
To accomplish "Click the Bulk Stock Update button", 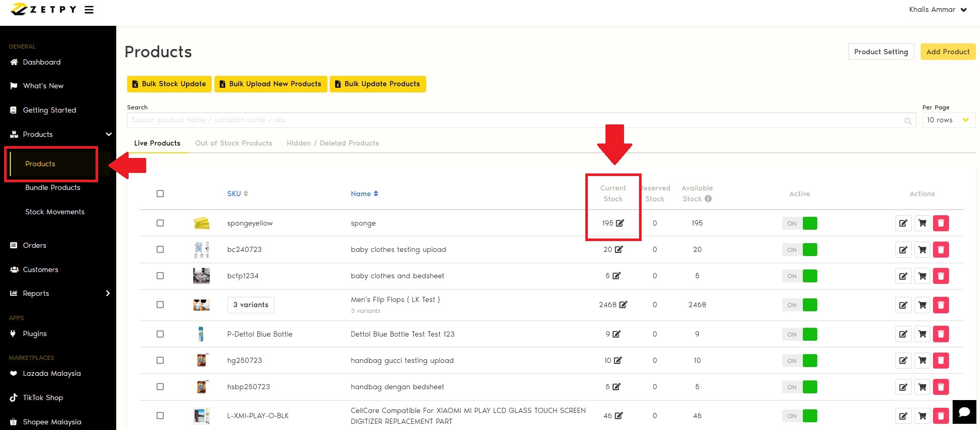I will click(169, 84).
